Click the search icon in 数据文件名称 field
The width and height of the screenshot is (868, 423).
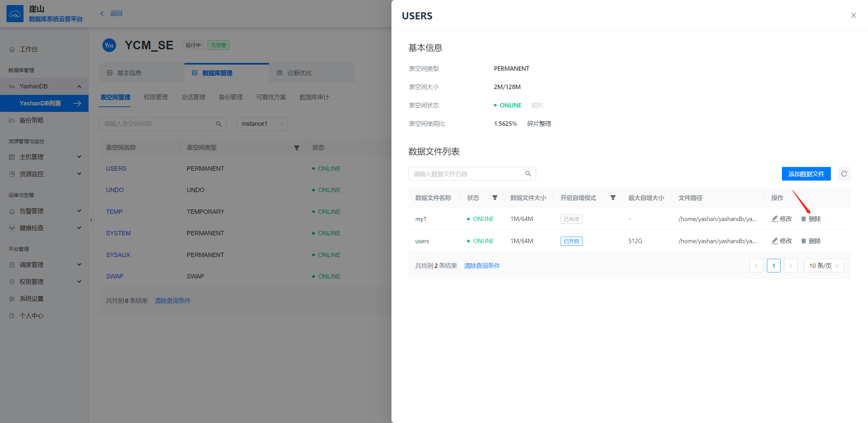coord(528,174)
